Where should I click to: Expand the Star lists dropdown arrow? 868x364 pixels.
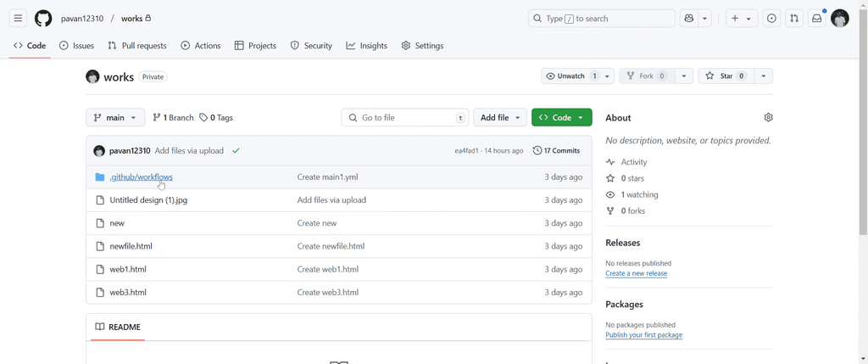click(x=764, y=76)
